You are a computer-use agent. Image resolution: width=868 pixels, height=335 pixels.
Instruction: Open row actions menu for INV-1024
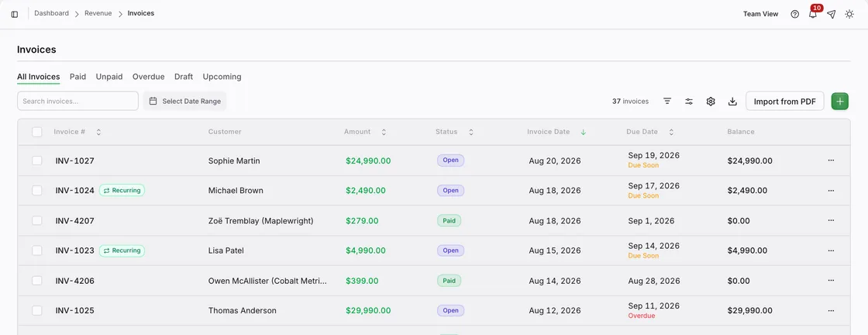[831, 191]
